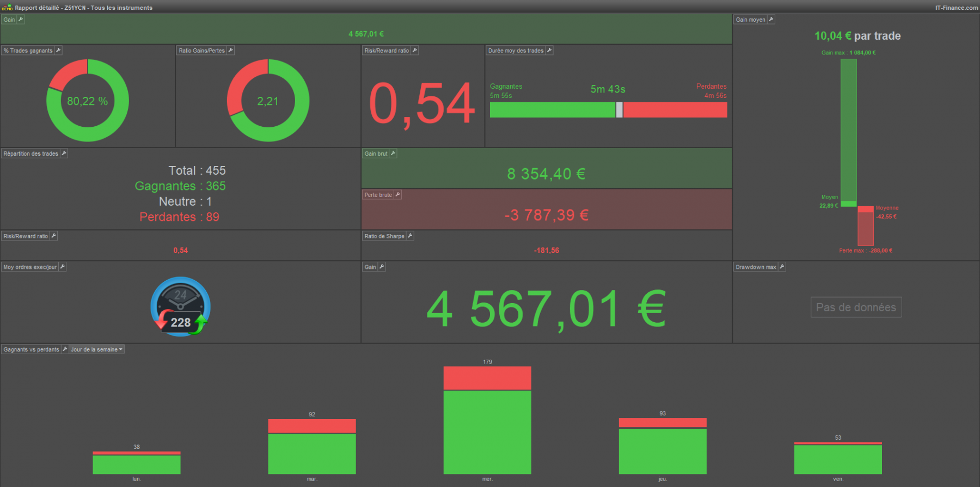Click wrench icon beside Durée moy des trades
Viewport: 980px width, 487px height.
click(549, 51)
